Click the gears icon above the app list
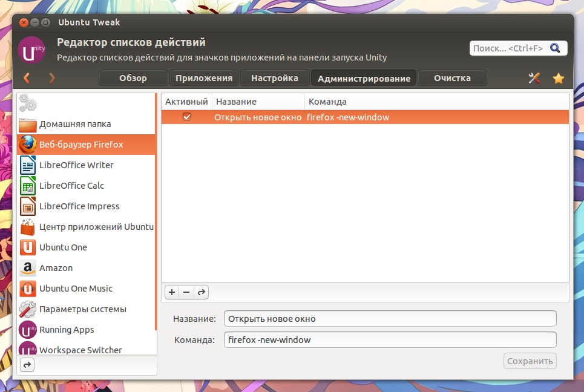Image resolution: width=584 pixels, height=392 pixels. pos(28,103)
